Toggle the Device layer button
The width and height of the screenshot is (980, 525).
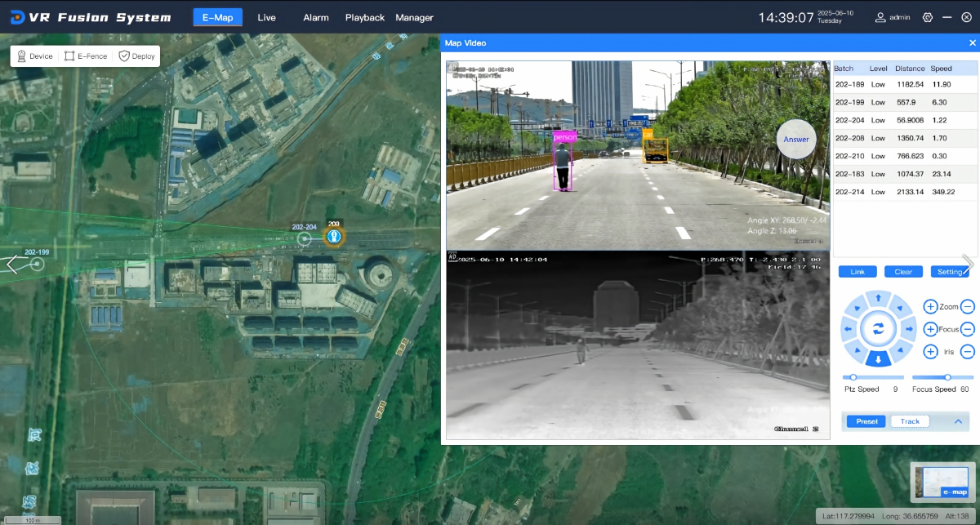pos(35,56)
